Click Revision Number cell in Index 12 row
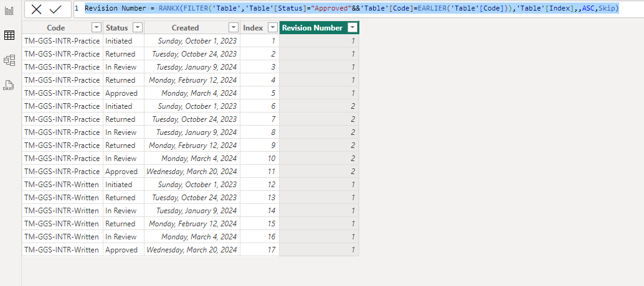Image resolution: width=644 pixels, height=286 pixels. pyautogui.click(x=319, y=185)
